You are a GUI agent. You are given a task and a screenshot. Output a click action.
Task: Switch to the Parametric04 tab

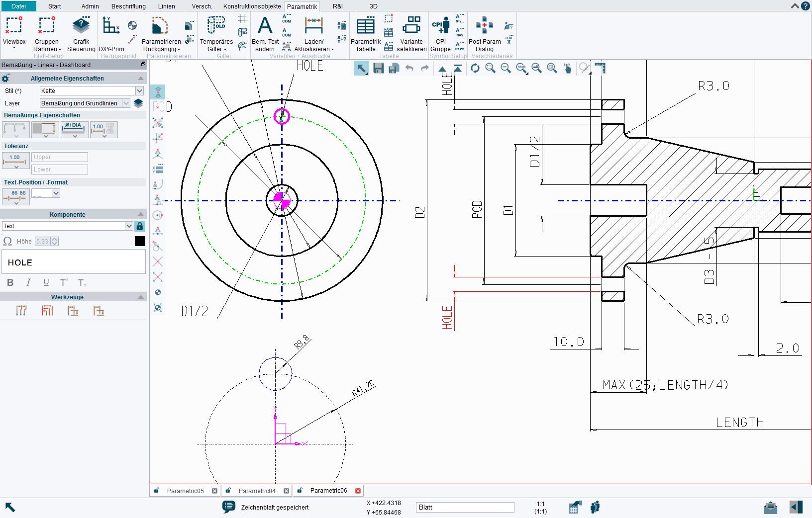(257, 491)
